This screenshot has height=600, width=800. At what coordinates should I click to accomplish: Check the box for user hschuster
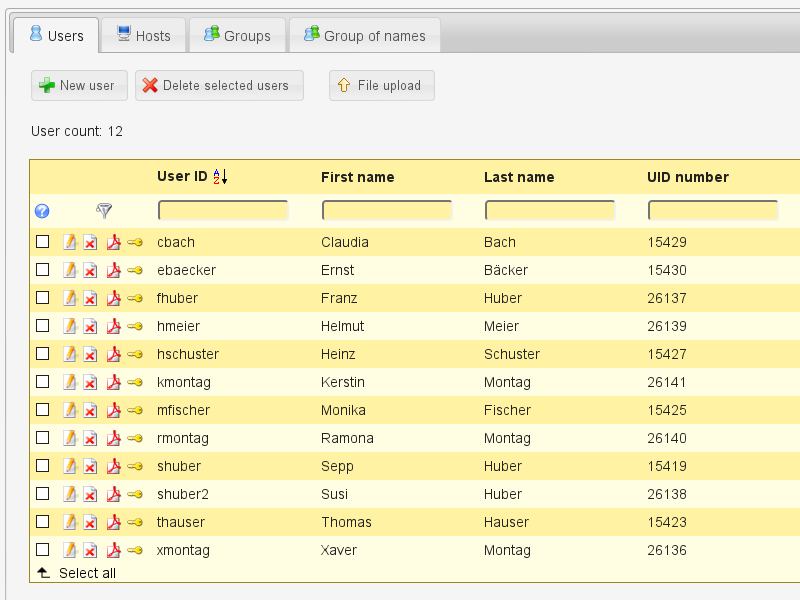point(42,354)
